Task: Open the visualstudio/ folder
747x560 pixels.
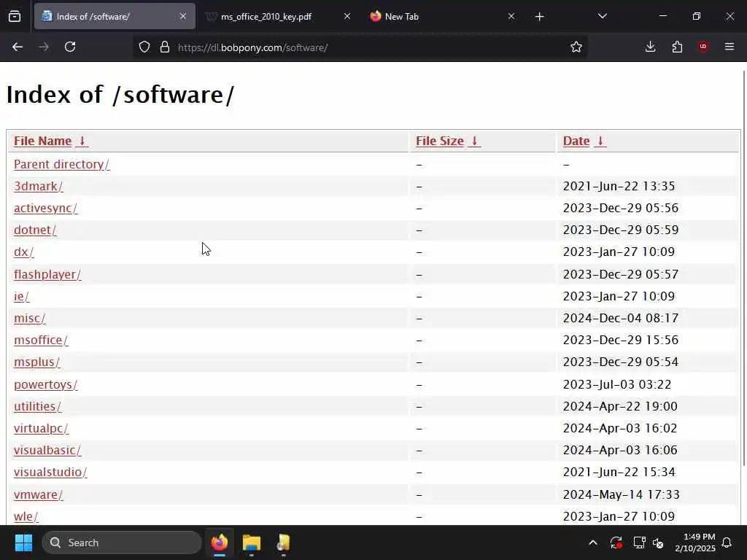Action: tap(50, 472)
